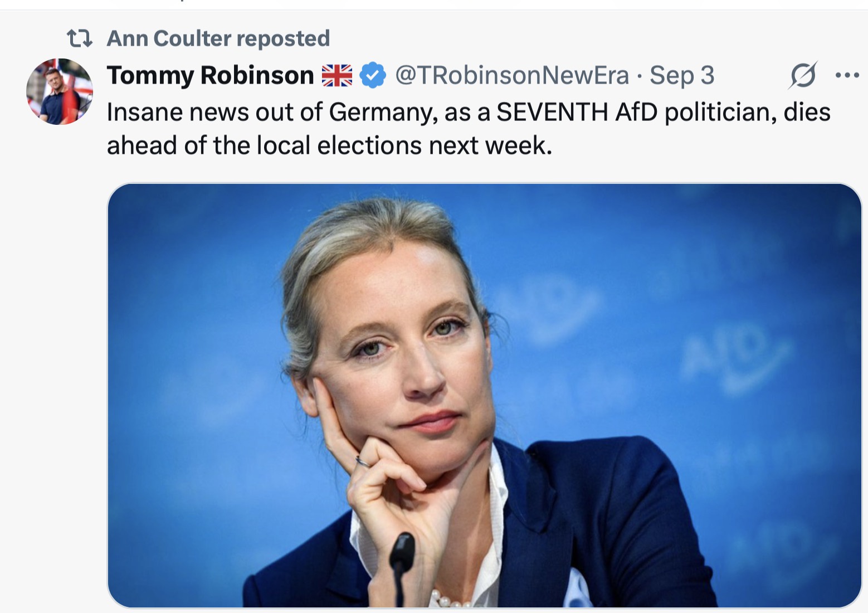Click the word SEVENTH in the tweet
Image resolution: width=868 pixels, height=613 pixels.
coord(552,113)
